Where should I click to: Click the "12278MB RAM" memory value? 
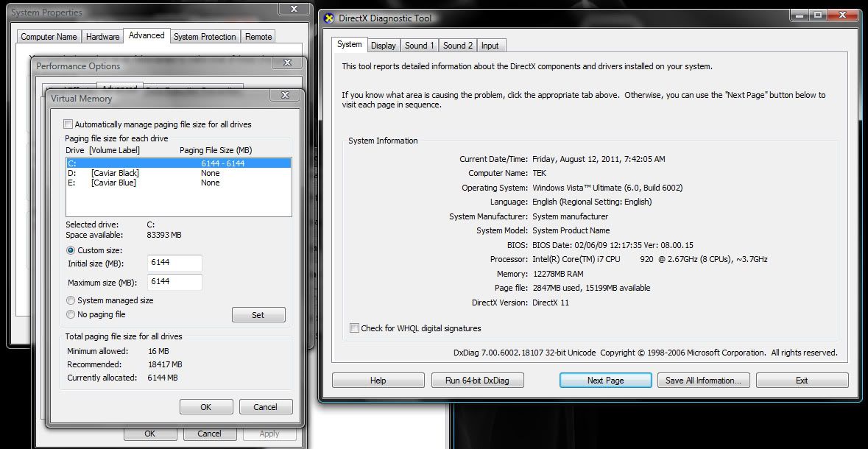point(558,274)
